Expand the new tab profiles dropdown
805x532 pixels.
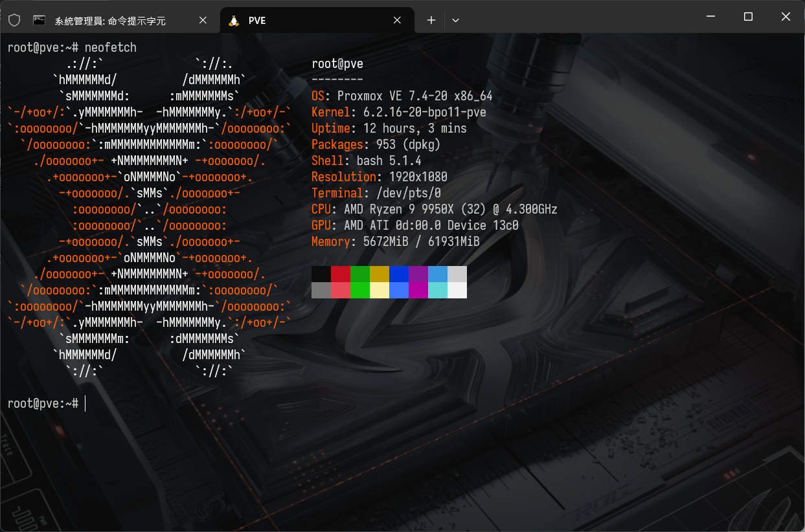pyautogui.click(x=455, y=21)
